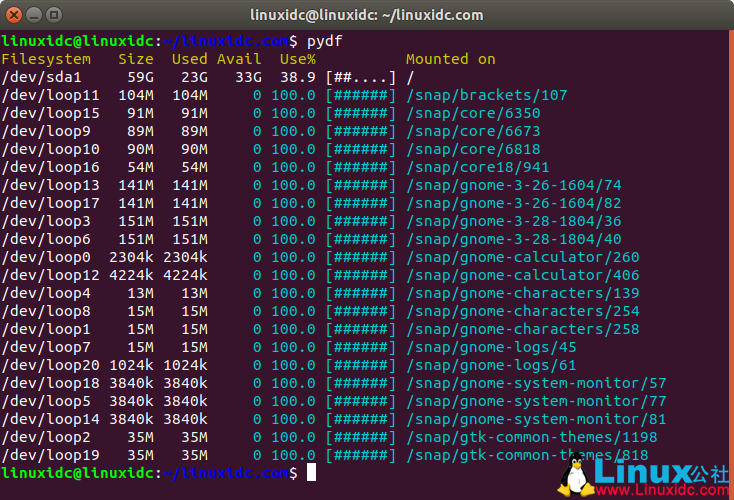Click /dev/loop7 filesystem entry
The image size is (734, 500).
point(46,347)
